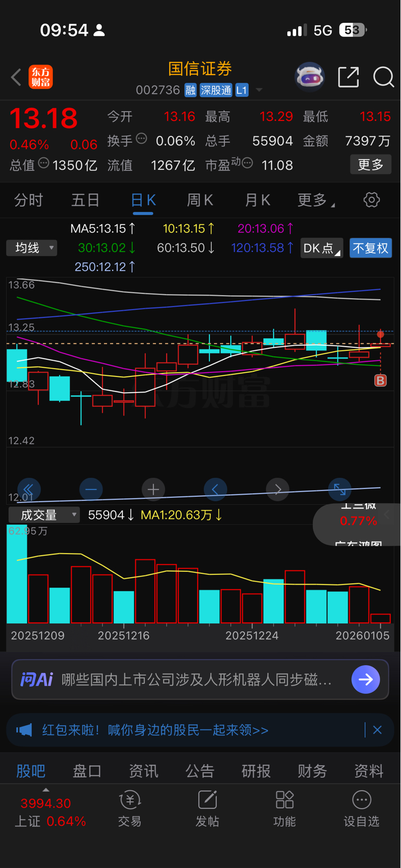Image resolution: width=401 pixels, height=868 pixels.
Task: Tap info icon next to 市盈动
Action: (x=247, y=163)
